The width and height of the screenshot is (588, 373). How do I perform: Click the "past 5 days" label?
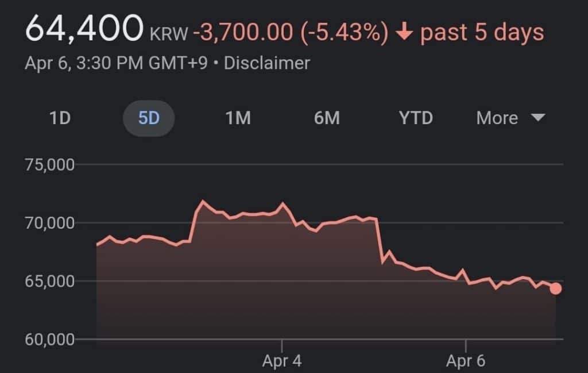coord(482,33)
